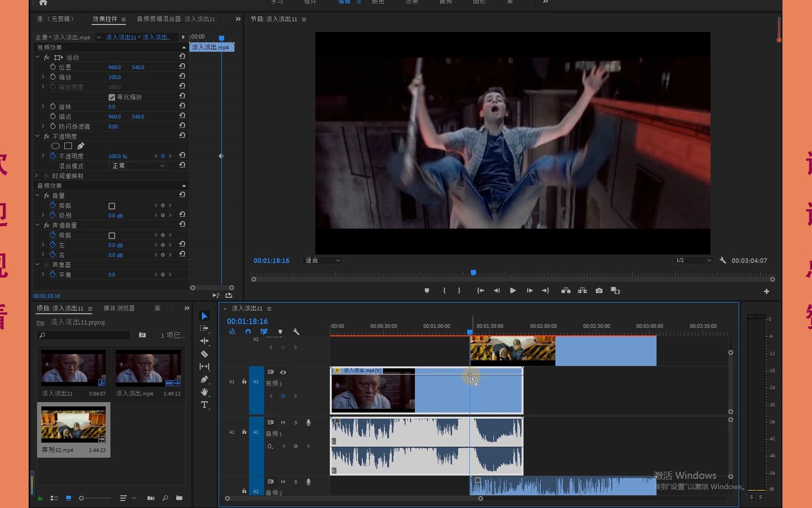Viewport: 812px width, 508px height.
Task: Open the 1/2 playback resolution dropdown
Action: [693, 260]
